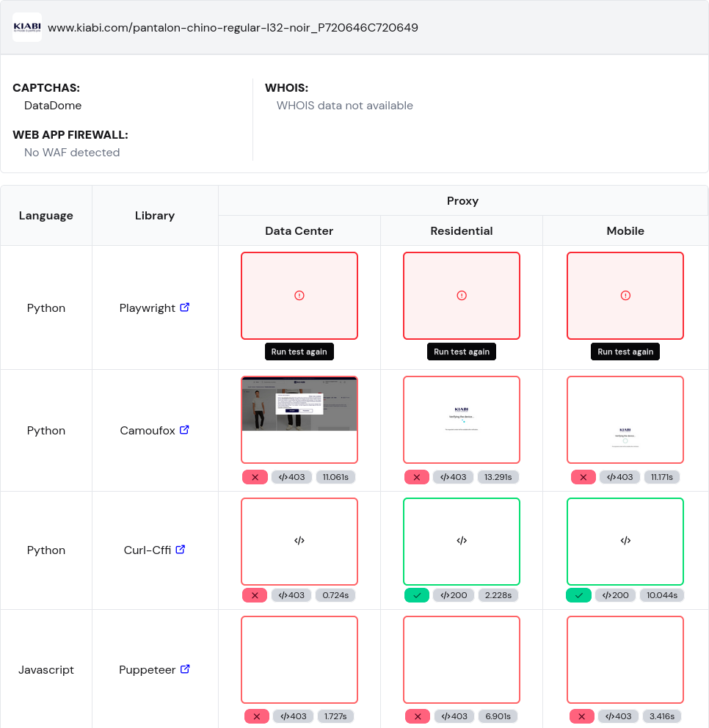Click 403 status badge for Puppeteer Data Center
The width and height of the screenshot is (709, 728).
point(293,716)
